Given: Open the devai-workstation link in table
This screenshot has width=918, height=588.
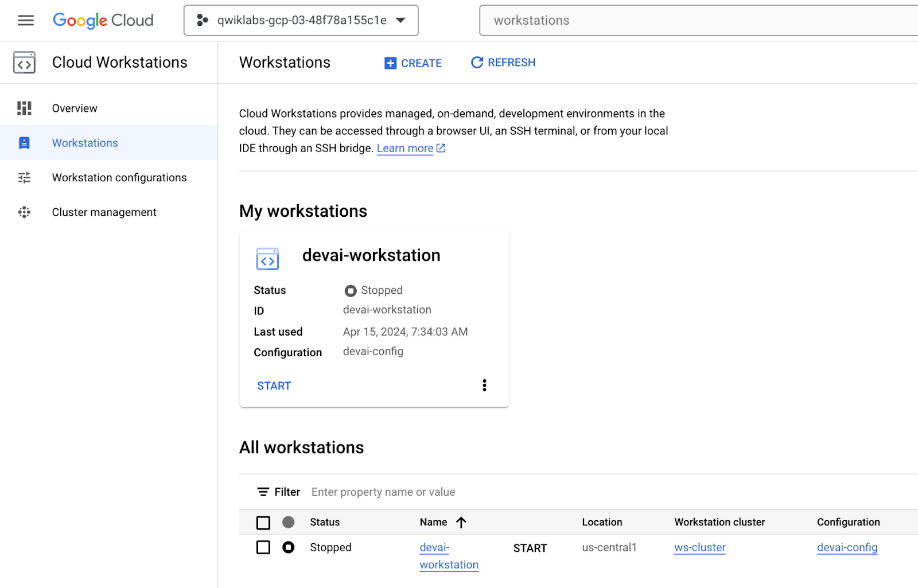Looking at the screenshot, I should pyautogui.click(x=449, y=556).
